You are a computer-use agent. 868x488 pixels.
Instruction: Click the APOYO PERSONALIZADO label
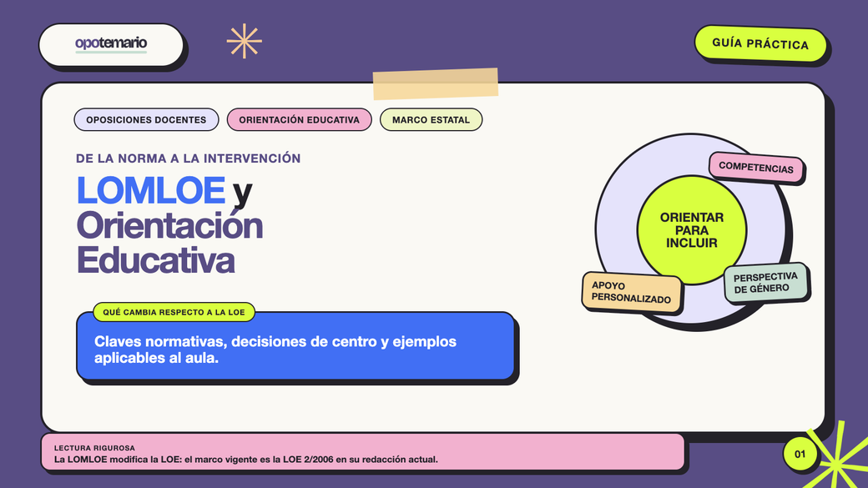631,292
